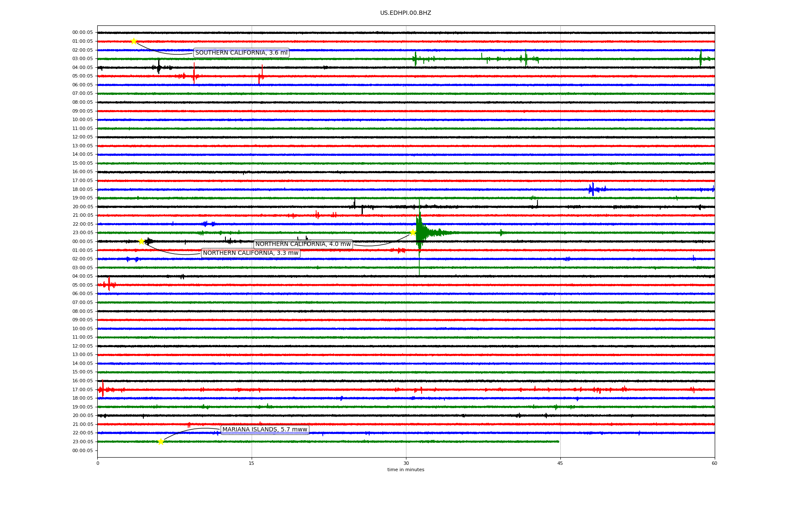812x508 pixels.
Task: Click the 15 minute tick label
Action: pyautogui.click(x=252, y=463)
